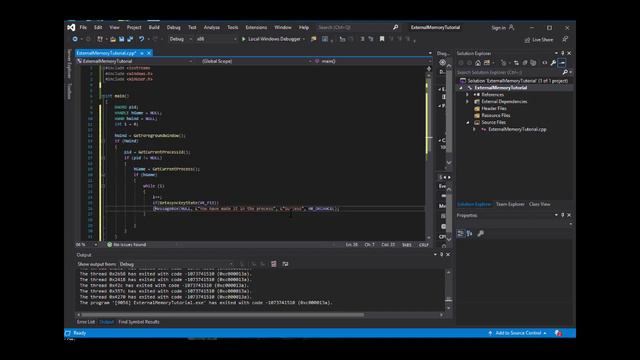
Task: Collapse the Source Files folder
Action: 468,122
